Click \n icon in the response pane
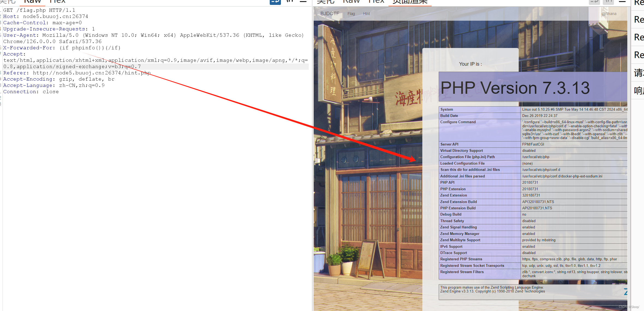Viewport: 644px width, 311px height. pos(609,2)
